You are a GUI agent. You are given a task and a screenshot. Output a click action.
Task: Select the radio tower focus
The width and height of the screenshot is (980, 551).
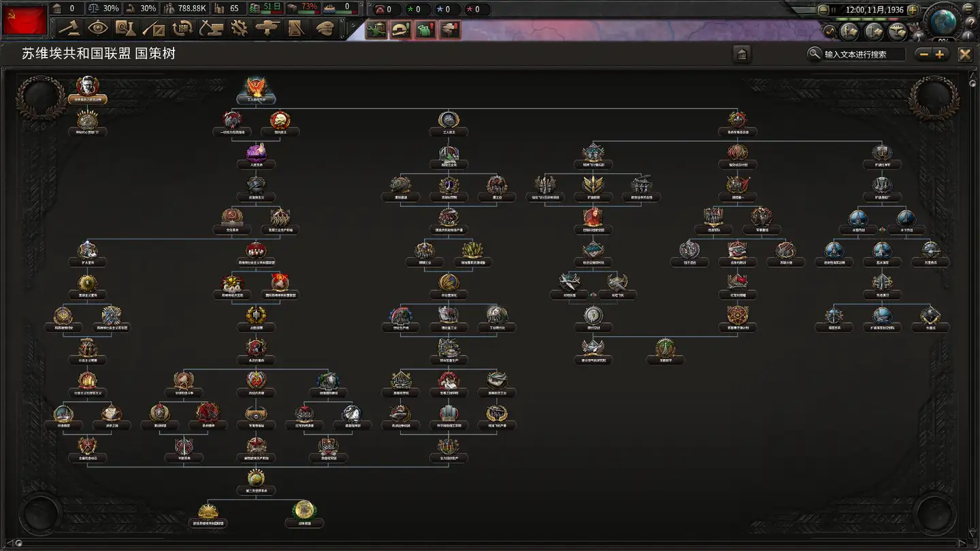tap(665, 348)
